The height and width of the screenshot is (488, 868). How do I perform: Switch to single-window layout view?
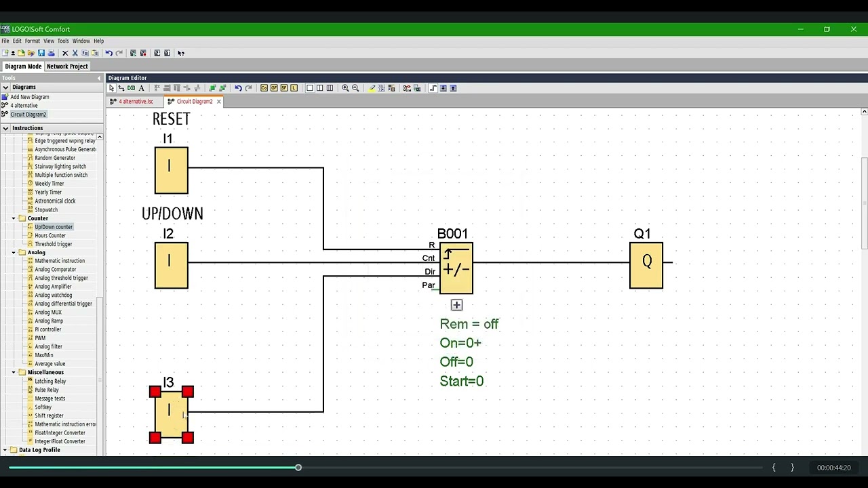point(310,88)
